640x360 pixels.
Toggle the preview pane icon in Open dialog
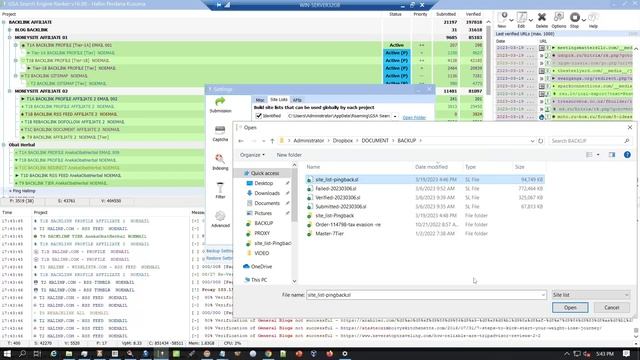(612, 155)
